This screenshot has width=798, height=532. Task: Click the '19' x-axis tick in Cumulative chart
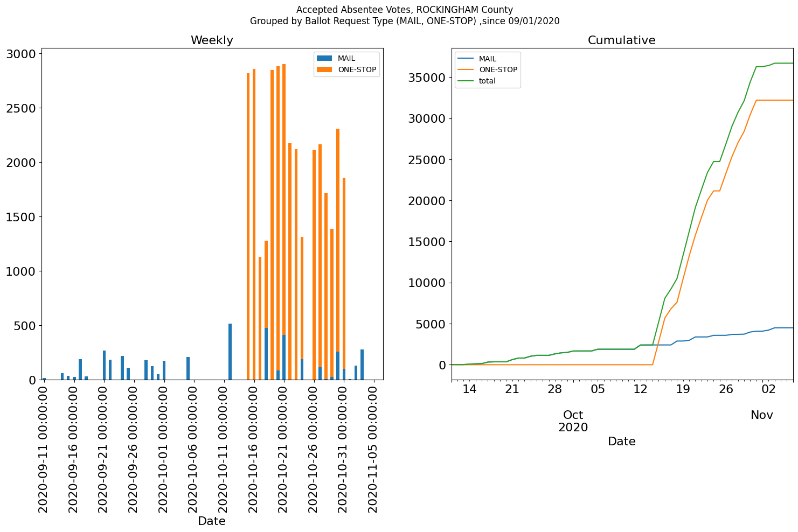[x=683, y=389]
